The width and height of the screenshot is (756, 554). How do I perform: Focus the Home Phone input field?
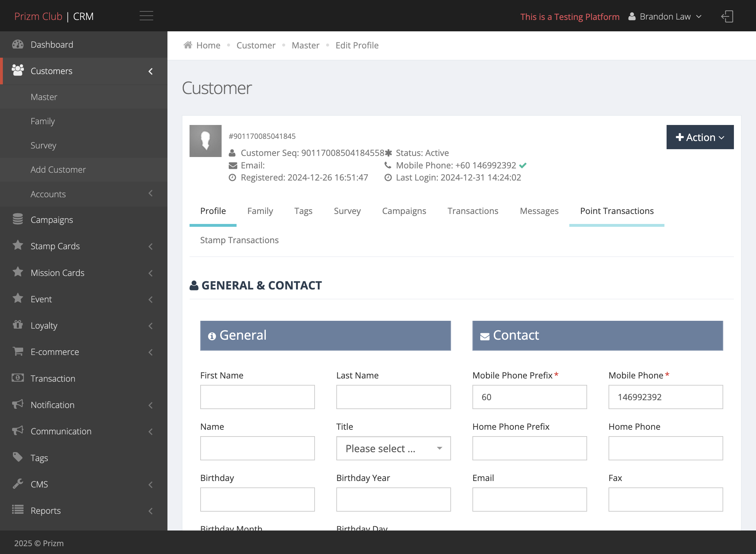pos(666,448)
